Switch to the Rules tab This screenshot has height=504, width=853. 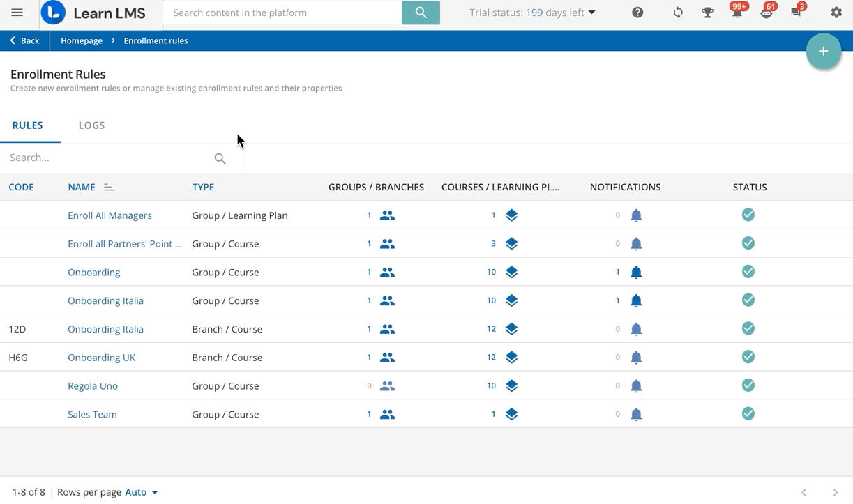pyautogui.click(x=28, y=125)
